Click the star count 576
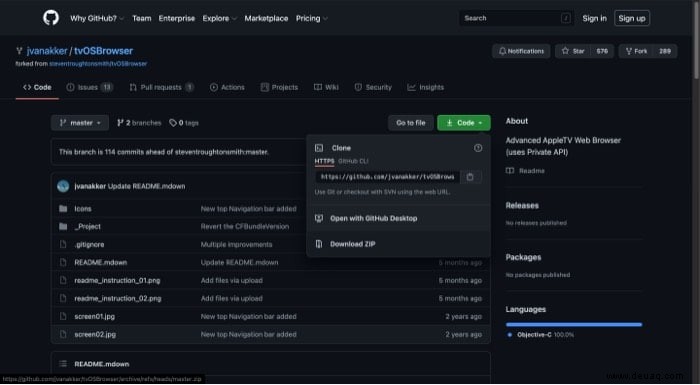The width and height of the screenshot is (700, 385). 602,51
